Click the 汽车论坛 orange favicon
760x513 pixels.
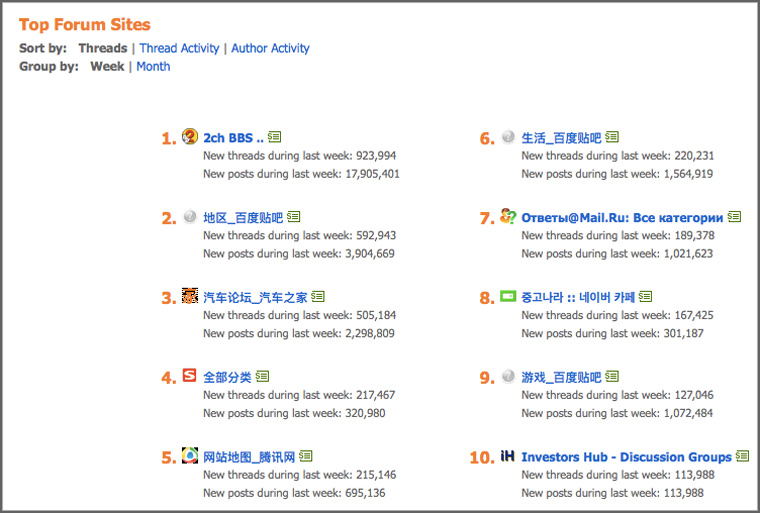190,296
